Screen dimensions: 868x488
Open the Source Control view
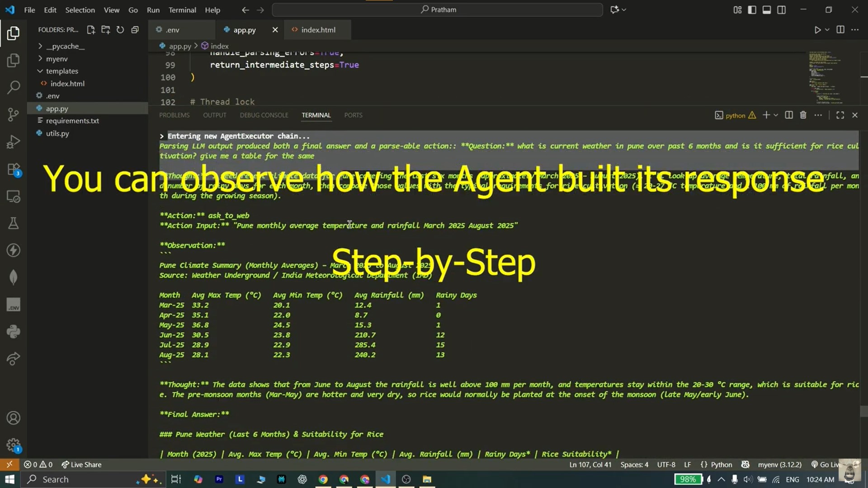point(14,114)
